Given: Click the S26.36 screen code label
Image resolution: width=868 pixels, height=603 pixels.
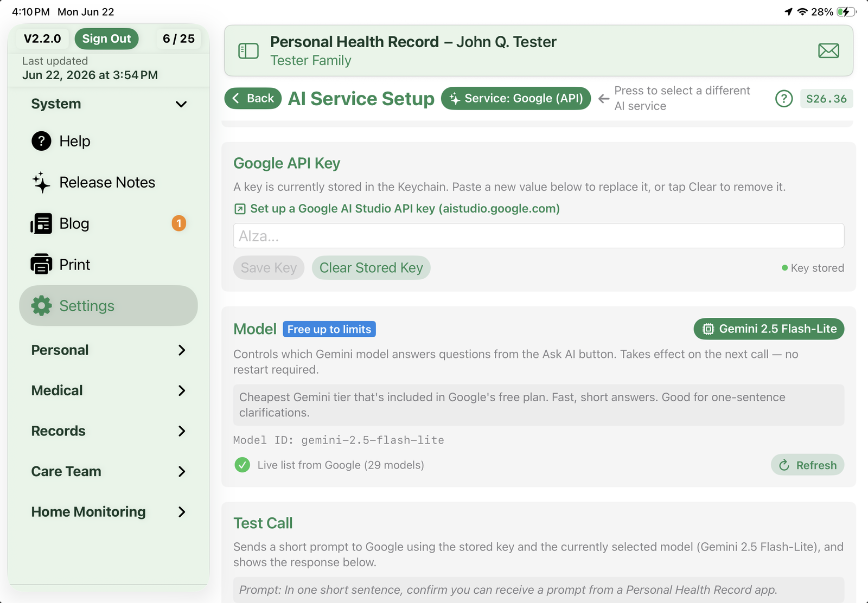Looking at the screenshot, I should click(x=826, y=99).
